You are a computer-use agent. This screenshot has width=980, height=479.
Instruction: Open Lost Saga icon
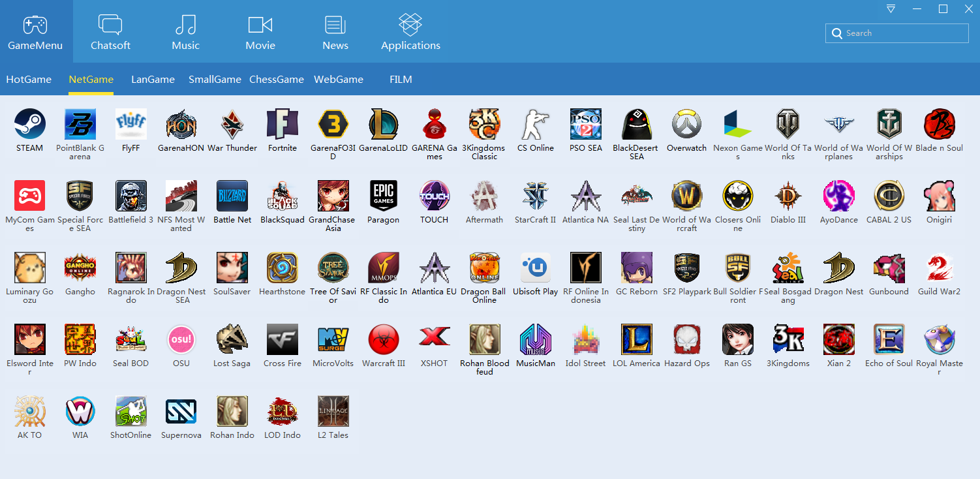point(232,339)
